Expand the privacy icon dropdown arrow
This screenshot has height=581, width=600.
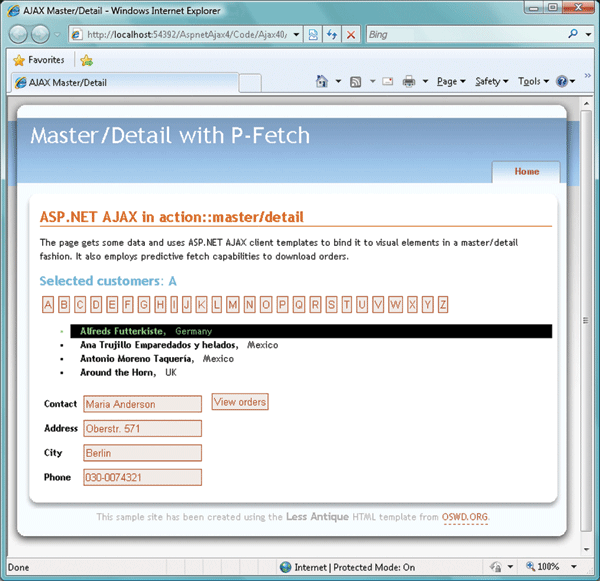point(510,567)
